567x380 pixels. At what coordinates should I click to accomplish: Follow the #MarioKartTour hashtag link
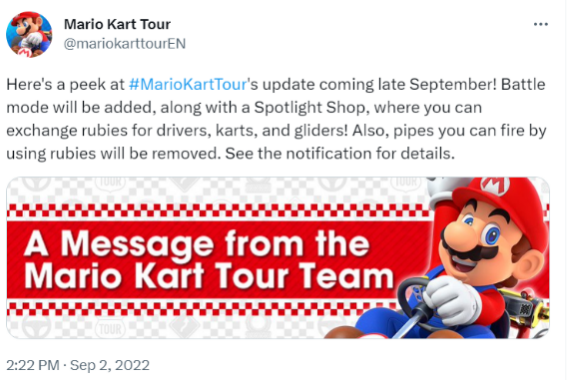pos(188,84)
